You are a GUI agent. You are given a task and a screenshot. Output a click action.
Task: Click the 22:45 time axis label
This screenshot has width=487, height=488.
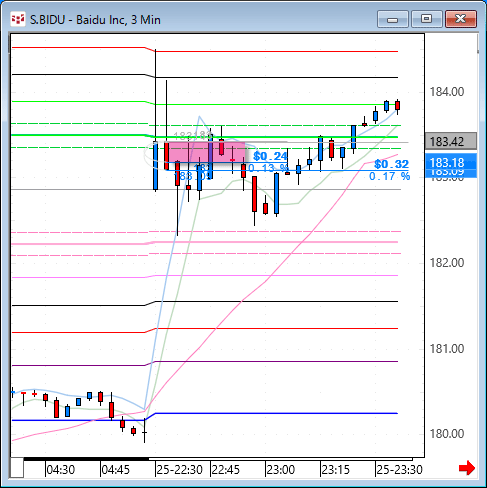coord(226,470)
